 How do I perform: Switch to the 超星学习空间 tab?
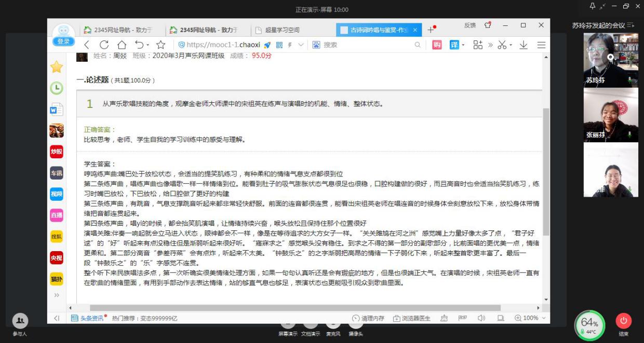coord(282,30)
